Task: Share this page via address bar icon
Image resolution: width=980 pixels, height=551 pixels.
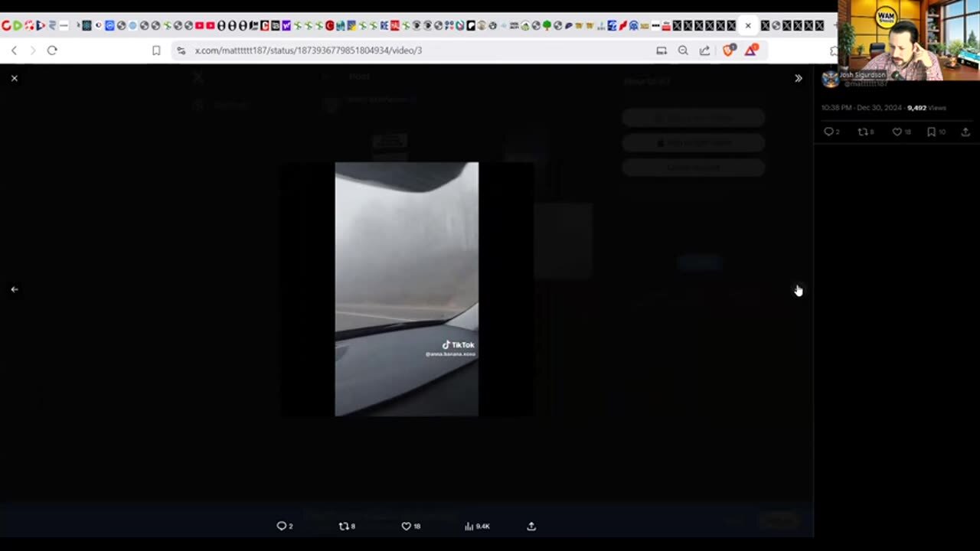Action: pos(704,51)
